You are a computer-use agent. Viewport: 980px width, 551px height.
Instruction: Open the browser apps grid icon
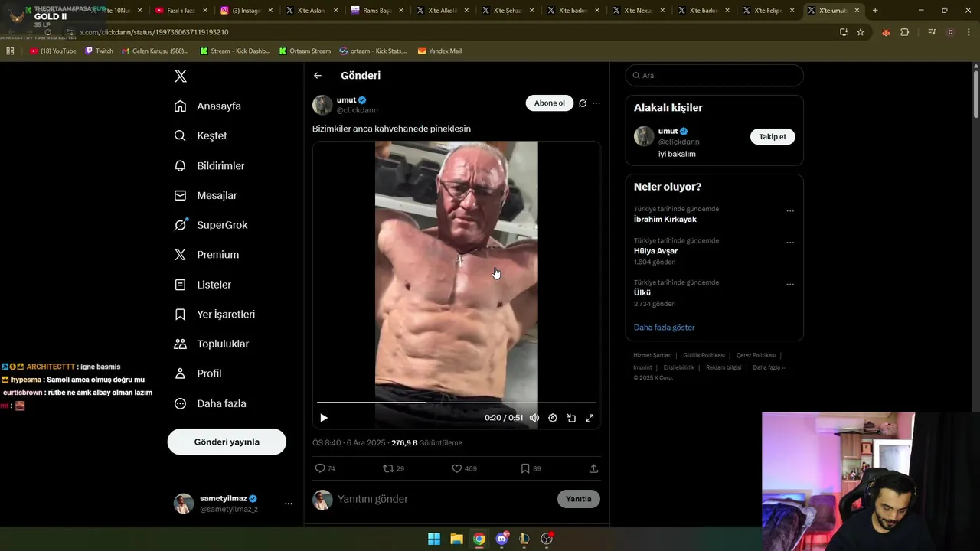click(x=10, y=51)
